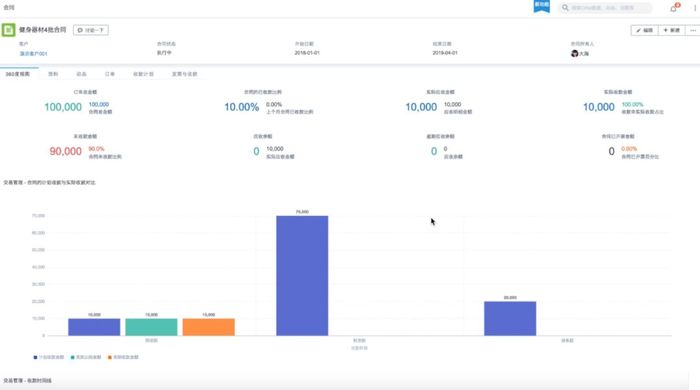Screen dimensions: 700x390
Task: Click the owner name 大海
Action: [x=584, y=54]
